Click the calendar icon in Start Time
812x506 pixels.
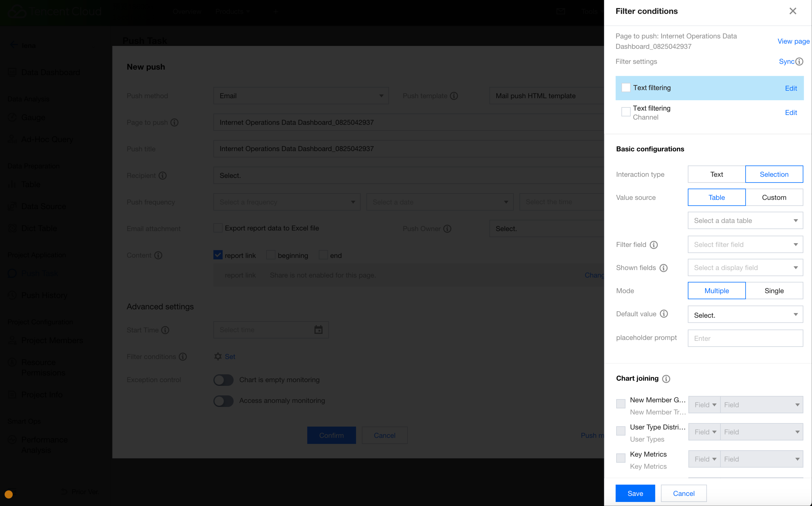pyautogui.click(x=318, y=330)
